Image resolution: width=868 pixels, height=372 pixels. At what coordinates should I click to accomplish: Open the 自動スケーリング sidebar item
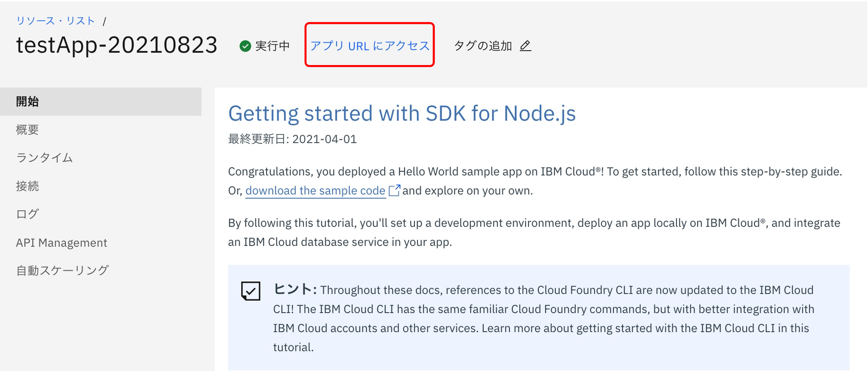pyautogui.click(x=101, y=271)
